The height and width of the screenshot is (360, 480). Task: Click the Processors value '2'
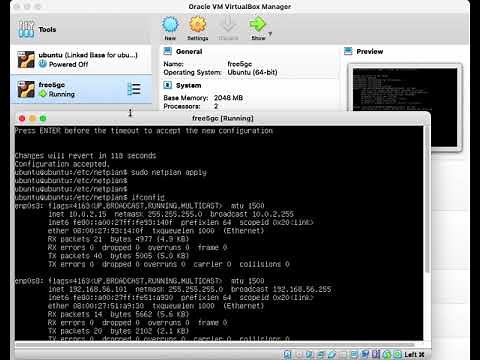click(216, 106)
